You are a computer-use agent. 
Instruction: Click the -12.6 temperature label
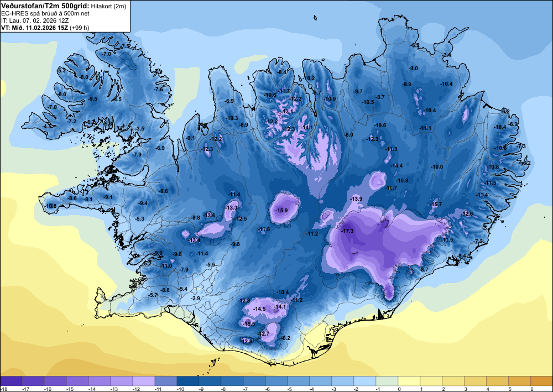pos(467,213)
